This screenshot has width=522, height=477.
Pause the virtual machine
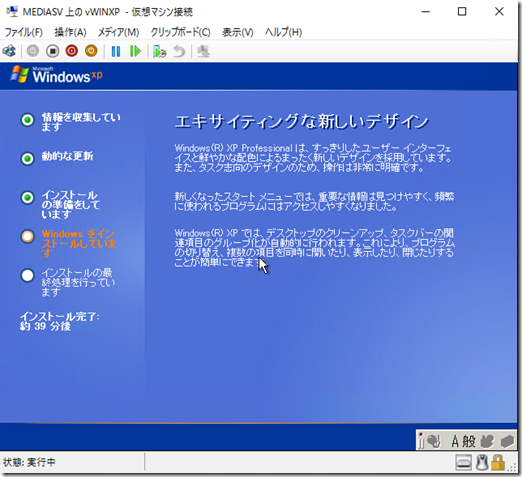coord(116,51)
